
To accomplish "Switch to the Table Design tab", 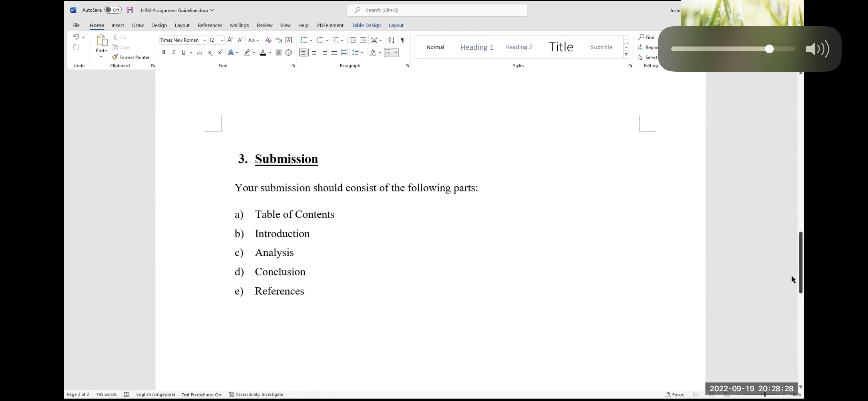I will (x=366, y=25).
